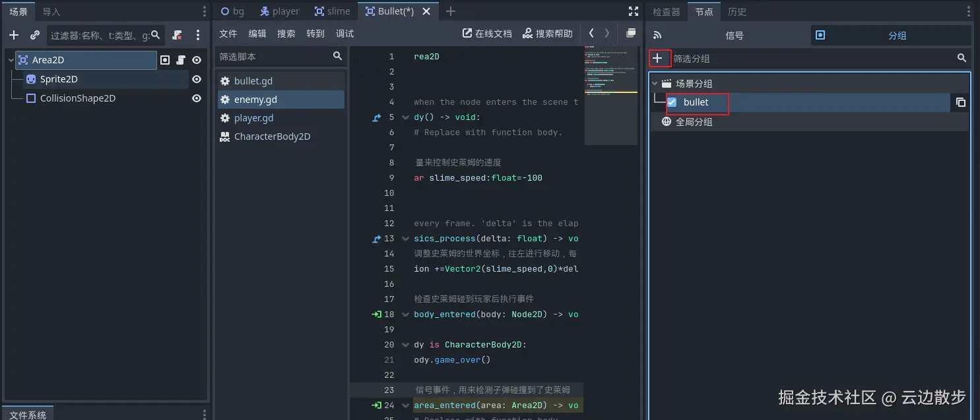
Task: Click the add new group plus button
Action: click(657, 59)
